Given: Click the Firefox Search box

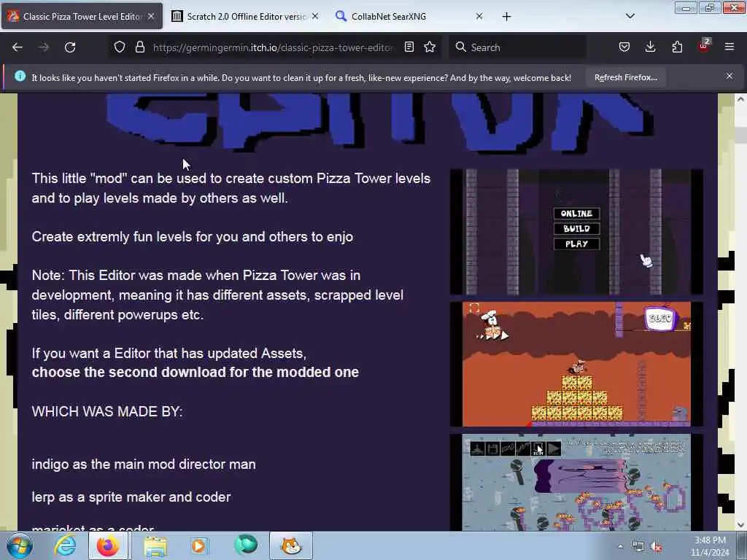Looking at the screenshot, I should (x=517, y=47).
